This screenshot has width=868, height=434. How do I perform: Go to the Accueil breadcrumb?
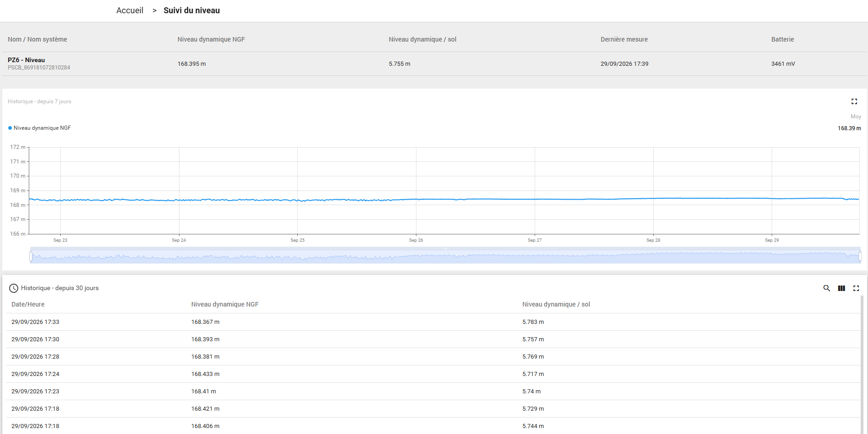pos(130,11)
